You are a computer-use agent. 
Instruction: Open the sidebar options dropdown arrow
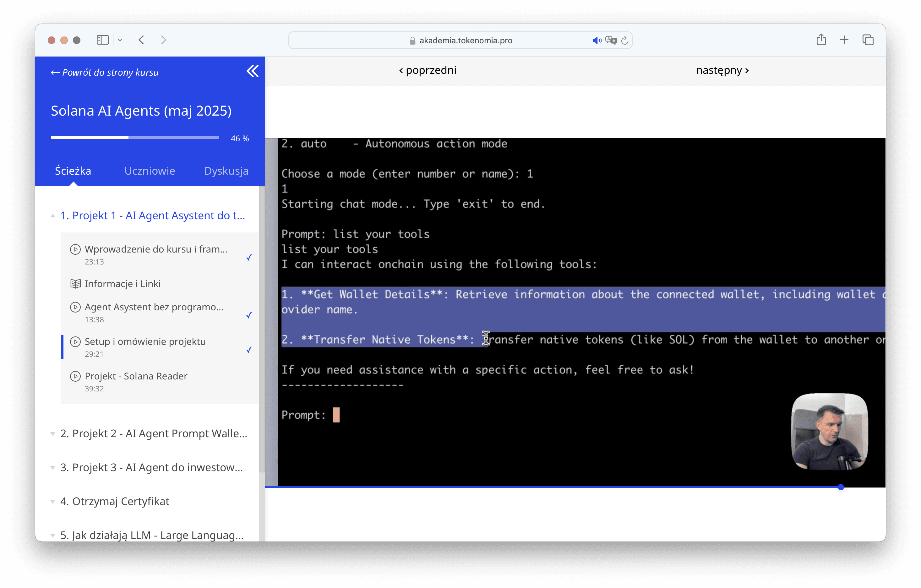120,40
